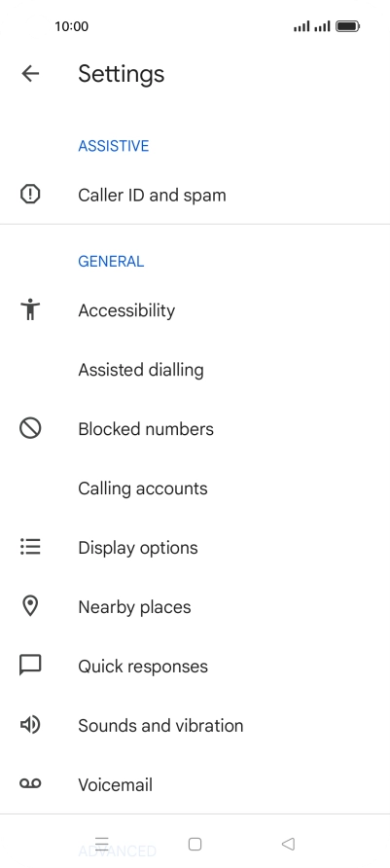Select Nearby places setting
Viewport: 390px width, 868px height.
[195, 606]
